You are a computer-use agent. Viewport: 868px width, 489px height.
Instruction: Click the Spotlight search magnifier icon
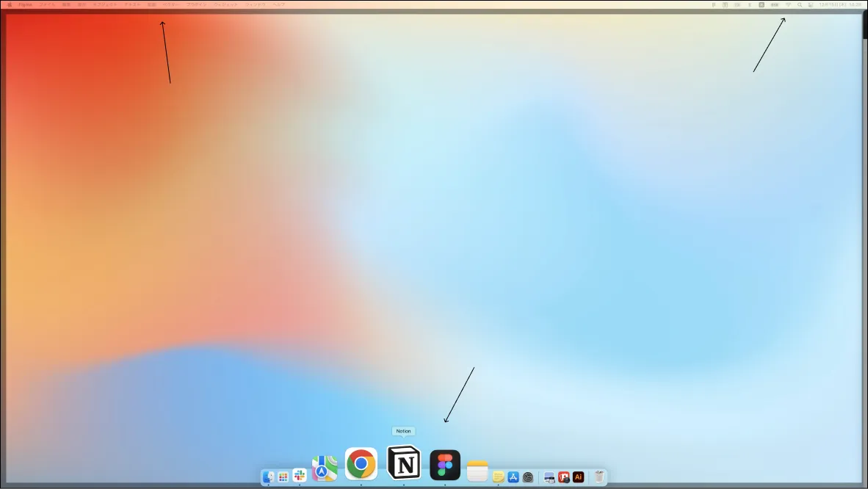coord(800,4)
